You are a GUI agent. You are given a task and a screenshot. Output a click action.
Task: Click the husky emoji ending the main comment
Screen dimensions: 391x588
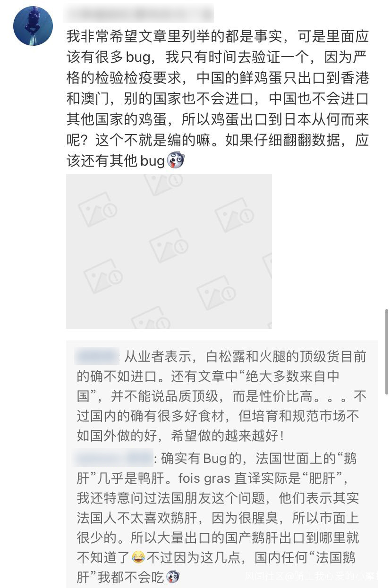(176, 161)
